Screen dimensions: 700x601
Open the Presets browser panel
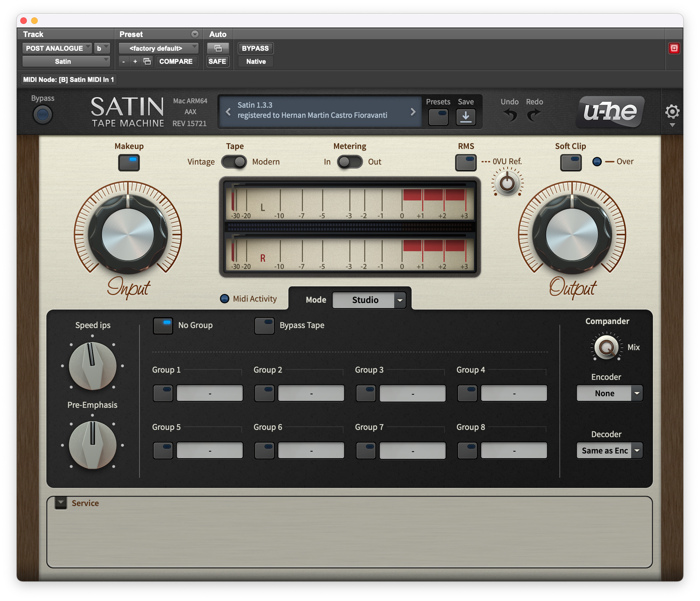click(x=438, y=117)
